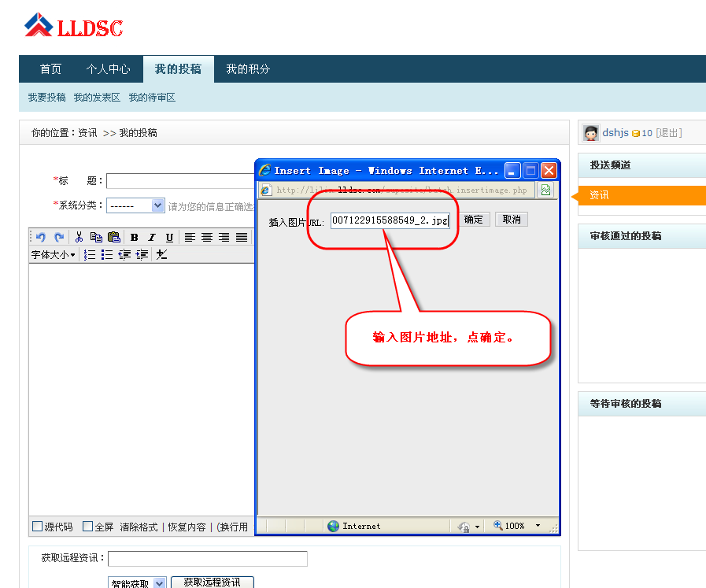
Task: Switch to the 我的积分 tab
Action: (250, 69)
